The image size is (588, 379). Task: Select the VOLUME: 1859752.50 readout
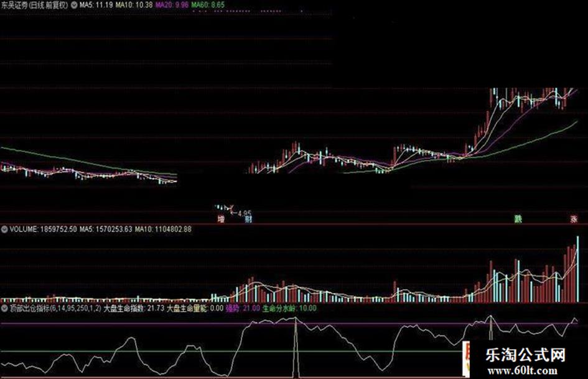tap(43, 229)
